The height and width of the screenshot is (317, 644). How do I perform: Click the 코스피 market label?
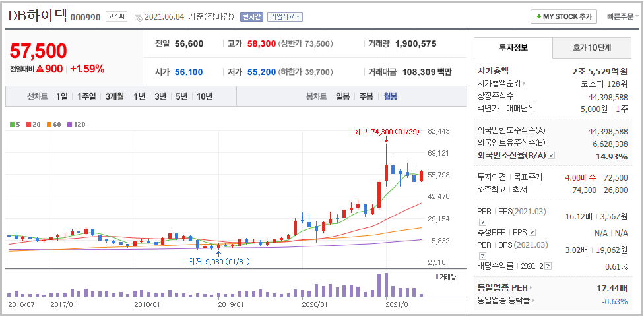[x=117, y=17]
